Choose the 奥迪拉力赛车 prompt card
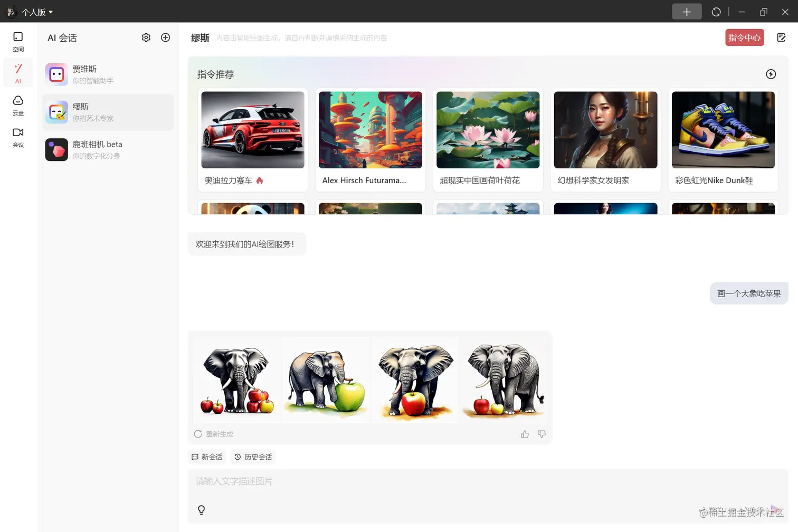The height and width of the screenshot is (532, 798). [253, 140]
